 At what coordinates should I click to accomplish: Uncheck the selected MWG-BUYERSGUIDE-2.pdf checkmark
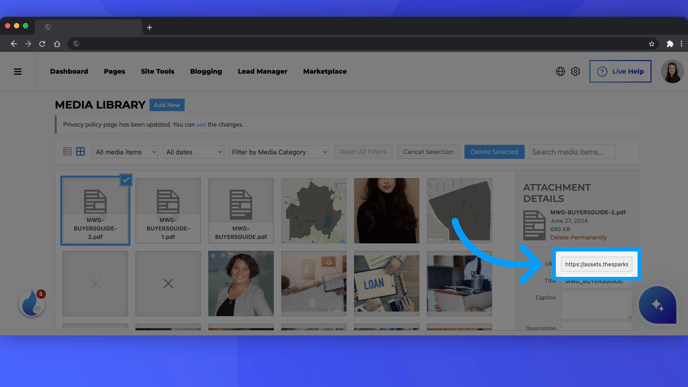pos(126,180)
